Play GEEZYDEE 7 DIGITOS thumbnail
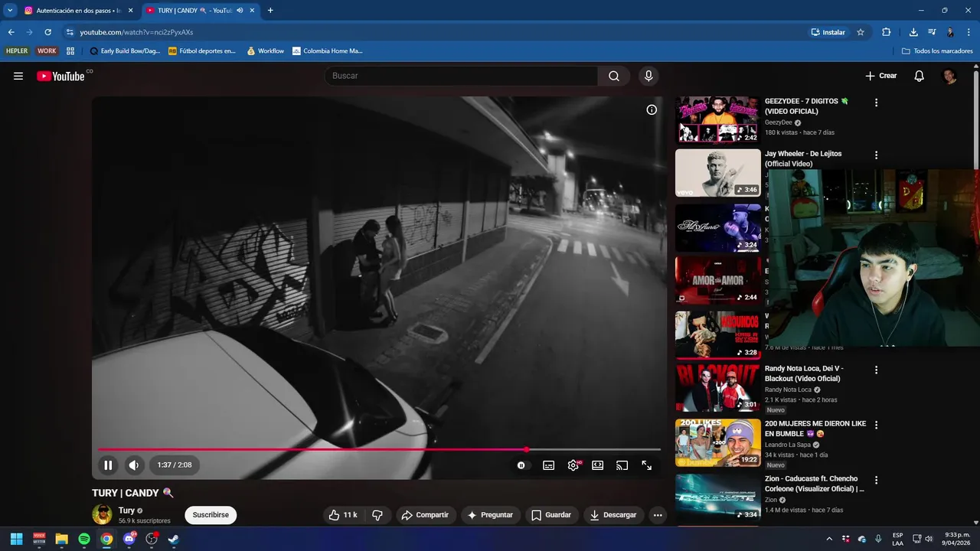 coord(718,119)
